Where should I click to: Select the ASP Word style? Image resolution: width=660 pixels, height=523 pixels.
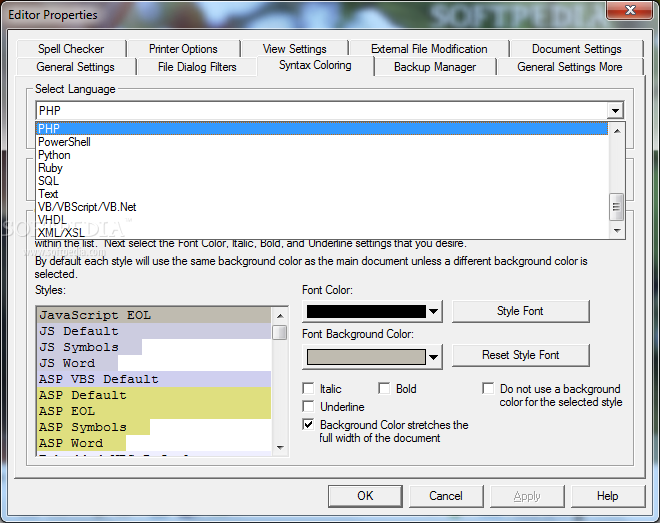[x=154, y=443]
